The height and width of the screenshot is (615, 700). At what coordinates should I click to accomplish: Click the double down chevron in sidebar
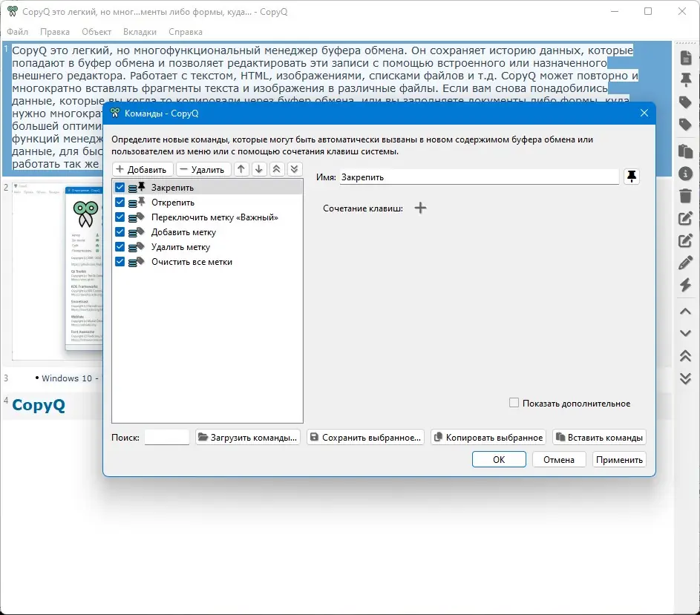tap(686, 378)
